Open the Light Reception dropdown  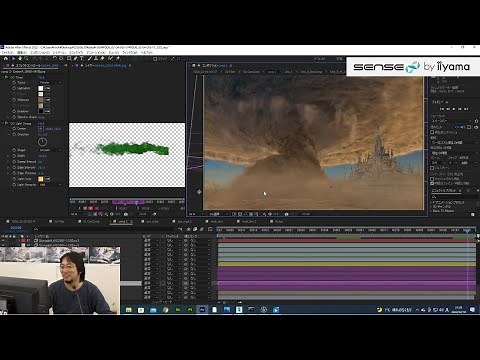coord(50,185)
